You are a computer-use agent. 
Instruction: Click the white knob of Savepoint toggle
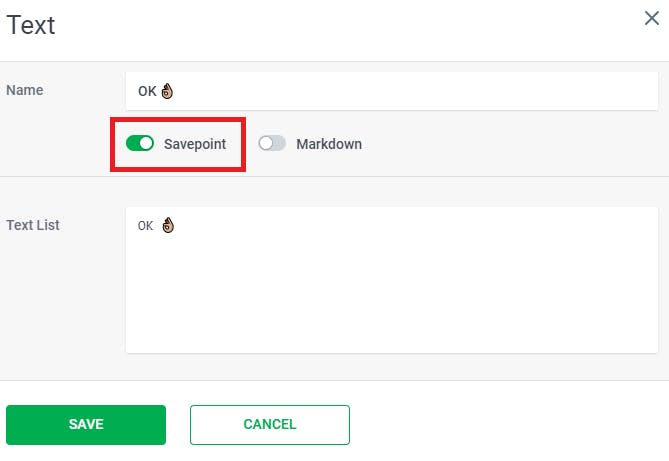(146, 143)
